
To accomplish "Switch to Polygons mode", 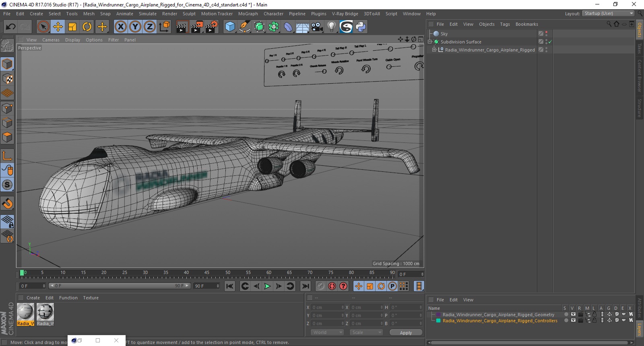I will click(x=7, y=137).
